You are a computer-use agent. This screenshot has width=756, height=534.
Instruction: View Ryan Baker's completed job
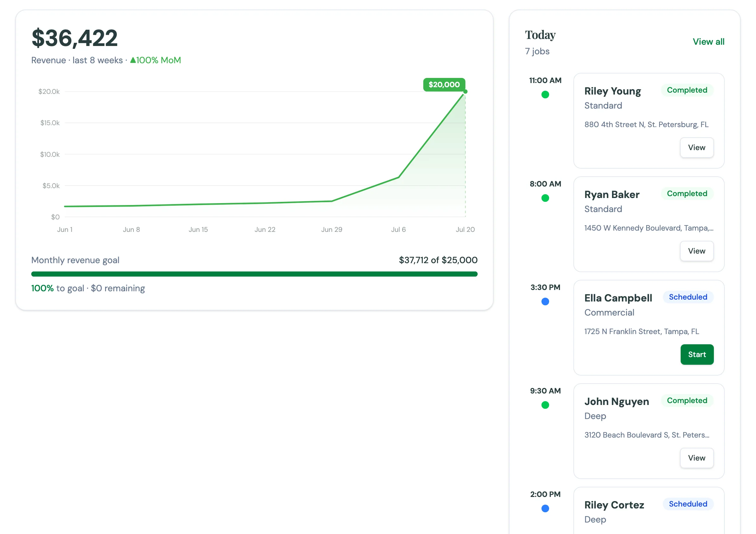[x=696, y=251]
